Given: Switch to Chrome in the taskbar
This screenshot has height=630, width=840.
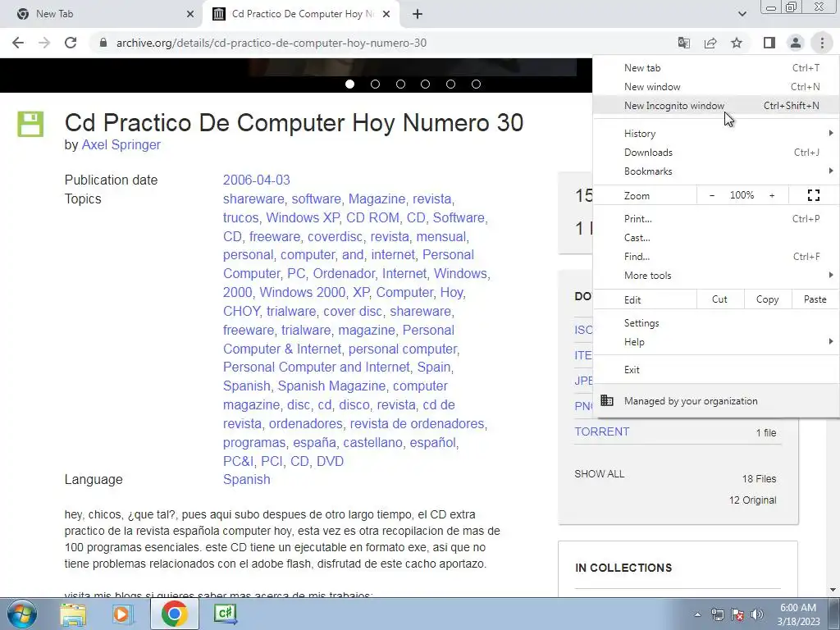Looking at the screenshot, I should tap(174, 614).
